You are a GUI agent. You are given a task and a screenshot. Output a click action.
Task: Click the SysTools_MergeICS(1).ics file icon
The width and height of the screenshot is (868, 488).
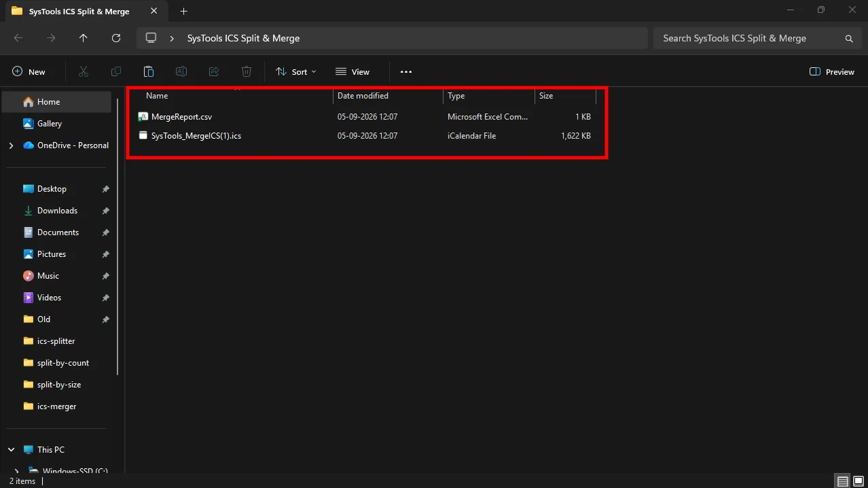tap(143, 136)
